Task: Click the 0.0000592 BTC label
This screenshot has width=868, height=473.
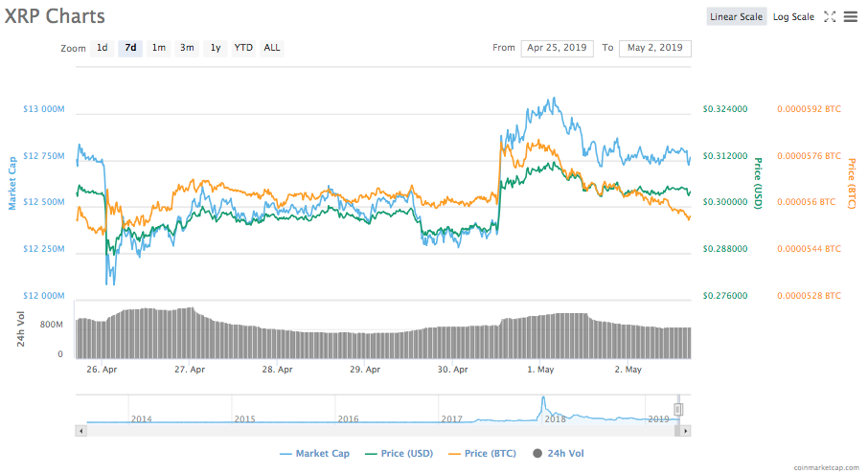Action: [809, 109]
